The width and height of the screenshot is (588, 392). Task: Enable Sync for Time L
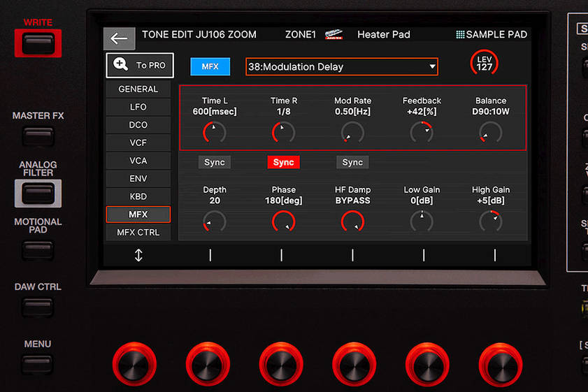[215, 162]
